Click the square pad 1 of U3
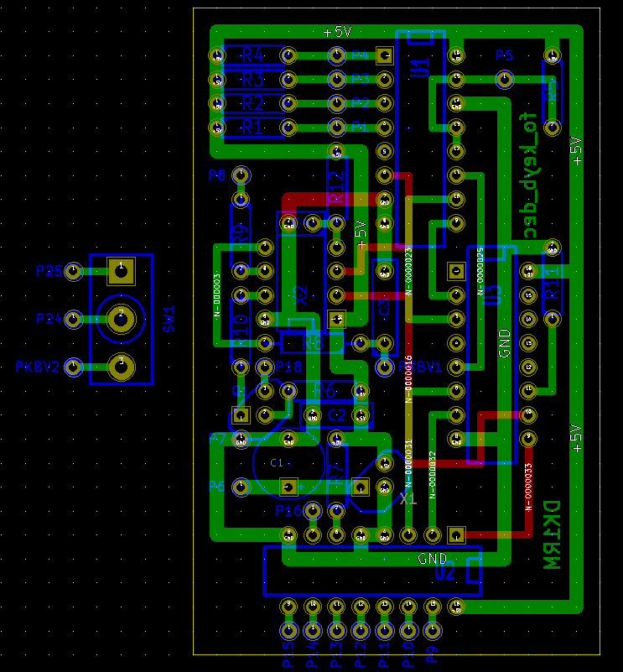Image resolution: width=623 pixels, height=672 pixels. click(x=456, y=271)
